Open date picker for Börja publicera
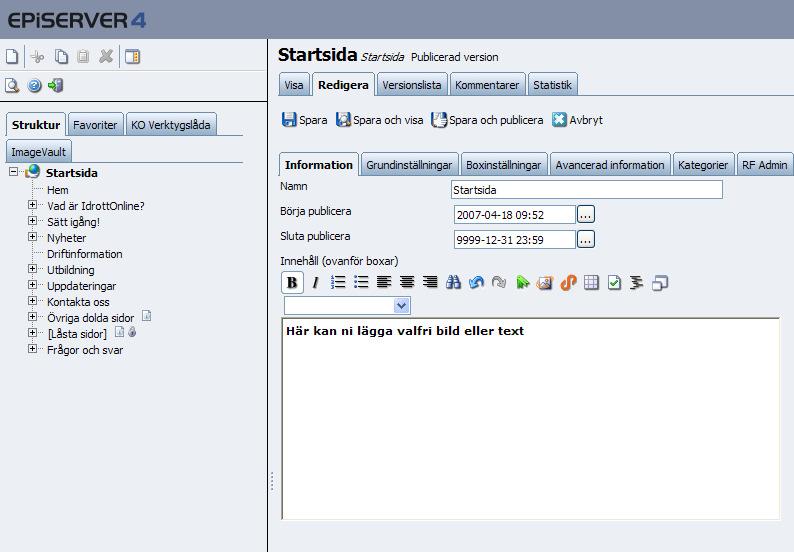The image size is (794, 552). tap(586, 214)
